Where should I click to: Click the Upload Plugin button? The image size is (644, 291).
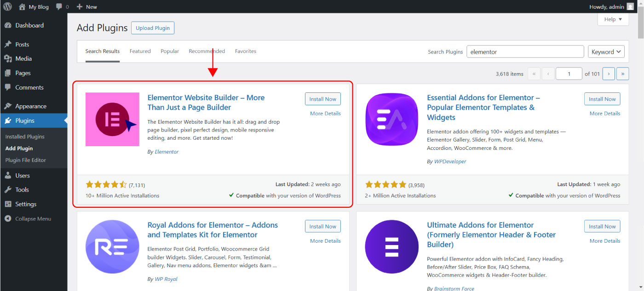pos(153,28)
